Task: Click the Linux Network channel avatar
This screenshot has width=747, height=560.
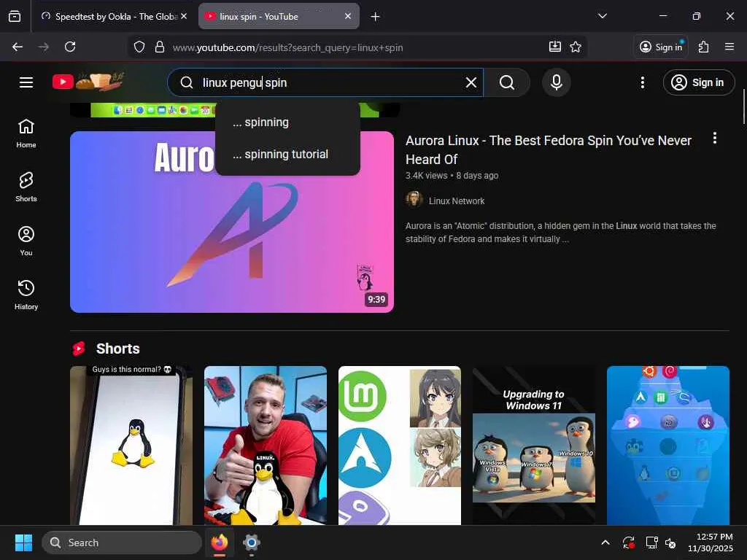Action: coord(414,199)
